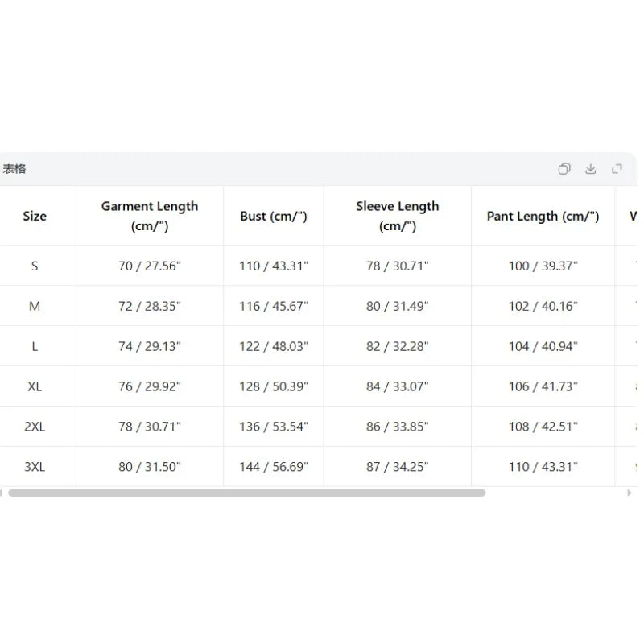Select the Bust column header
Image resolution: width=644 pixels, height=644 pixels.
click(x=274, y=216)
